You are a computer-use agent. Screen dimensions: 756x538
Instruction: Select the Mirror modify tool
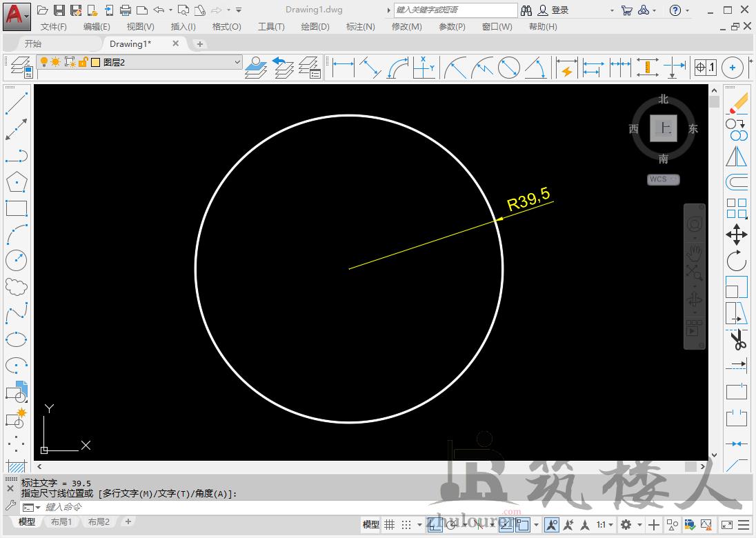737,156
